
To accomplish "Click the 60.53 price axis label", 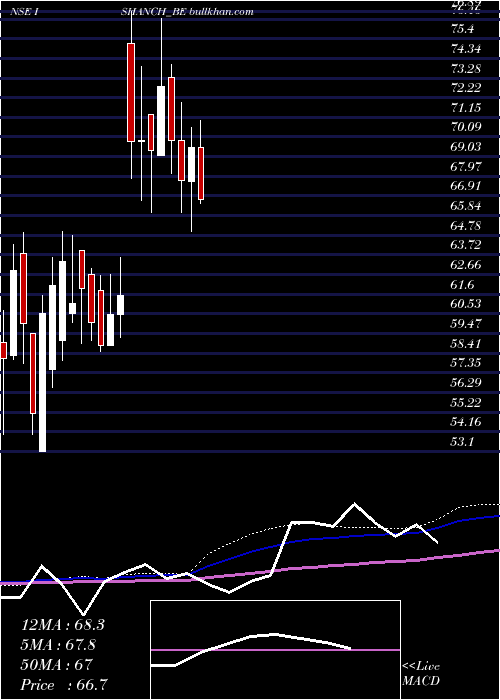I will tap(466, 304).
